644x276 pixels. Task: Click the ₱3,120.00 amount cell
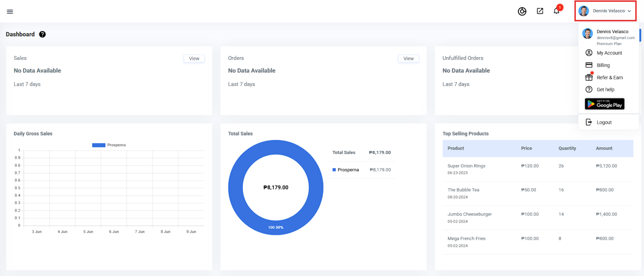(x=607, y=166)
